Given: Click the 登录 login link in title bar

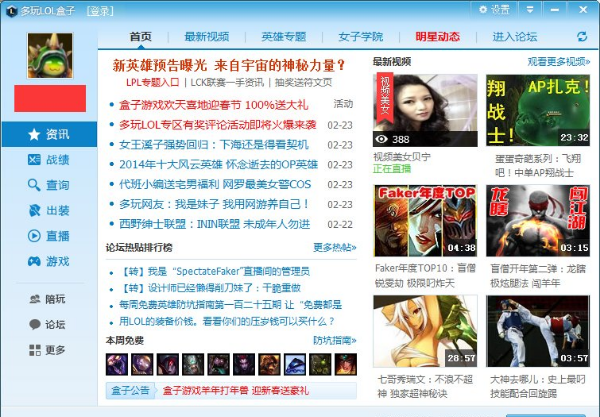Looking at the screenshot, I should (99, 10).
